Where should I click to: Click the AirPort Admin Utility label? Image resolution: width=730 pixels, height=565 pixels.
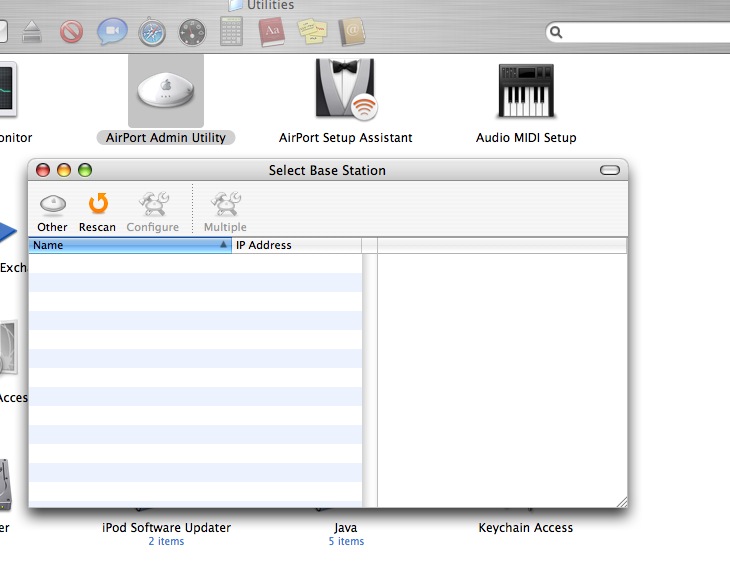166,138
